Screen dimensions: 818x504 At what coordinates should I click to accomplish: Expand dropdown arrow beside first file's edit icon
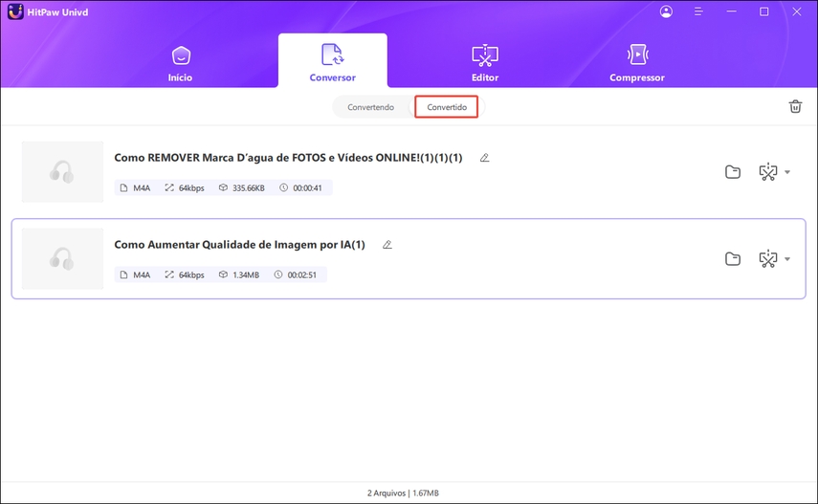(787, 172)
